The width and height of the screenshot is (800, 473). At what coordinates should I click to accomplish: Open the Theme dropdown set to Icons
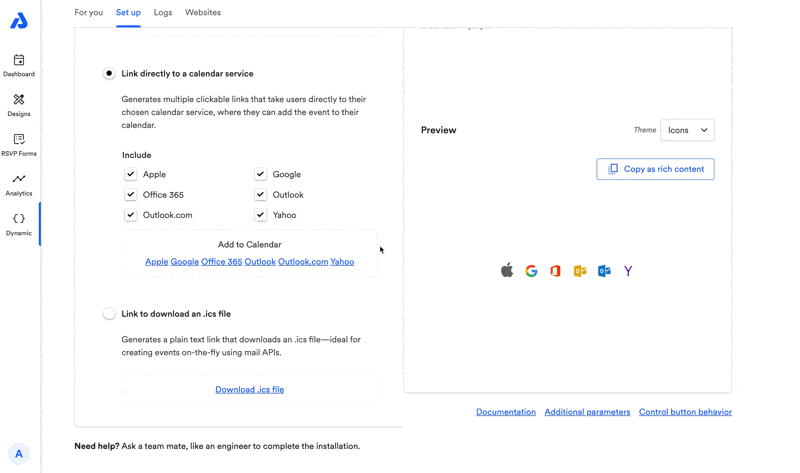[x=687, y=130]
